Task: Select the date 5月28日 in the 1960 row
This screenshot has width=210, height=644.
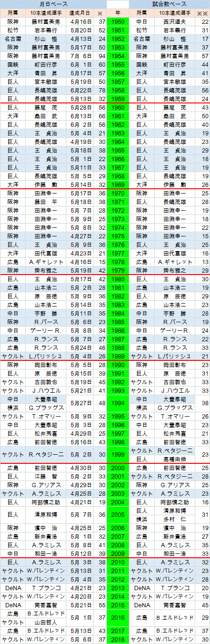Action: [x=81, y=108]
